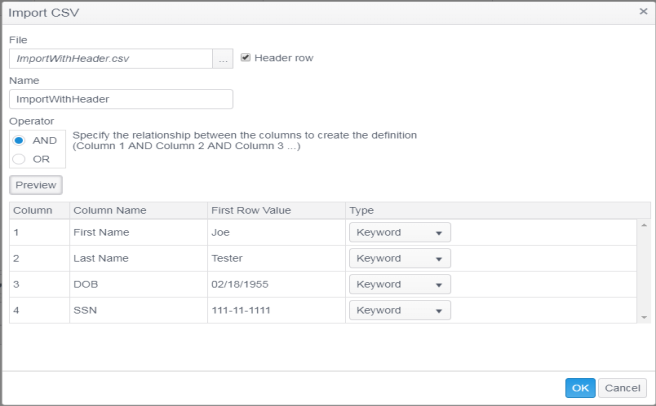Select the AND operator radio button
656x406 pixels.
[19, 141]
